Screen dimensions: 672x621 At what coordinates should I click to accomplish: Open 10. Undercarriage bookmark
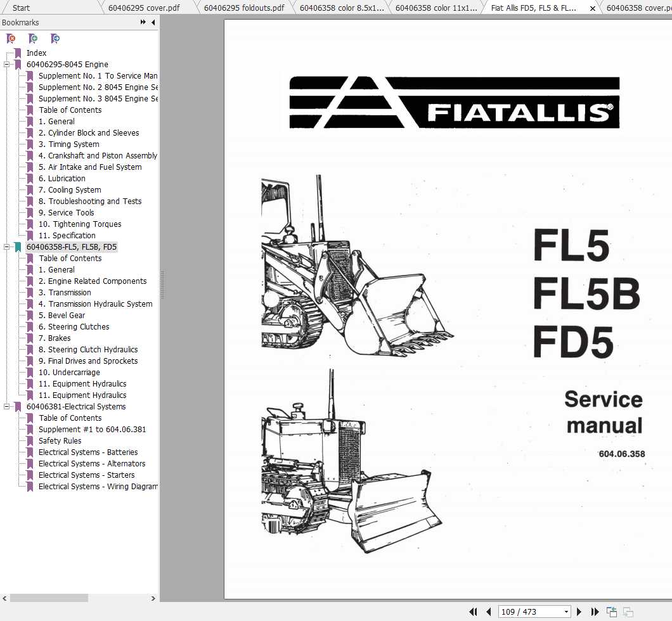[x=69, y=373]
